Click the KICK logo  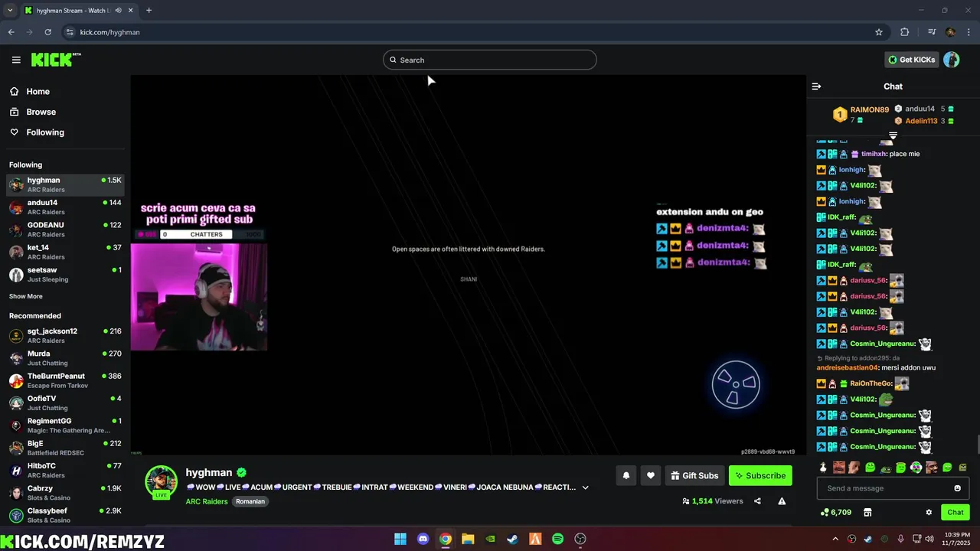coord(56,60)
